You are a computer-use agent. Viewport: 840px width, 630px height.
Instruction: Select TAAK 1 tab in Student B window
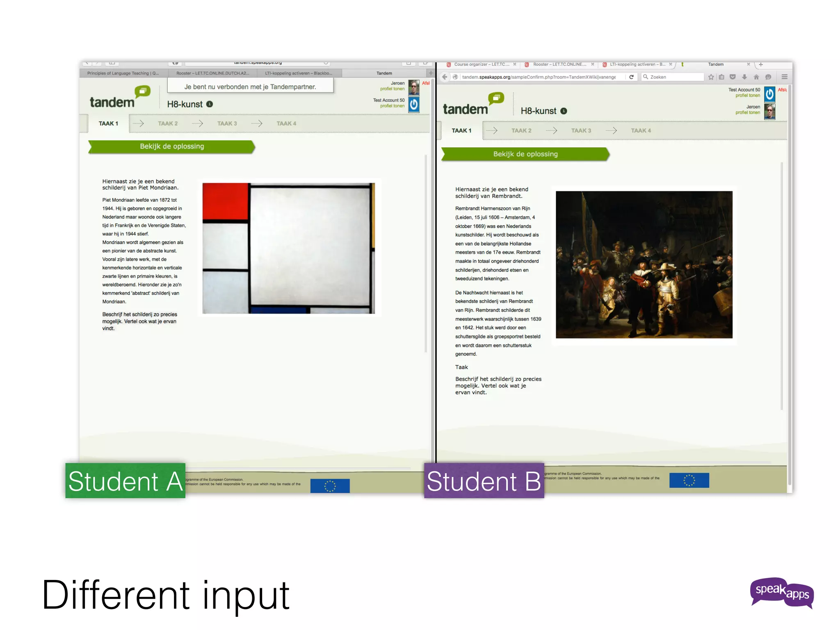(x=461, y=130)
